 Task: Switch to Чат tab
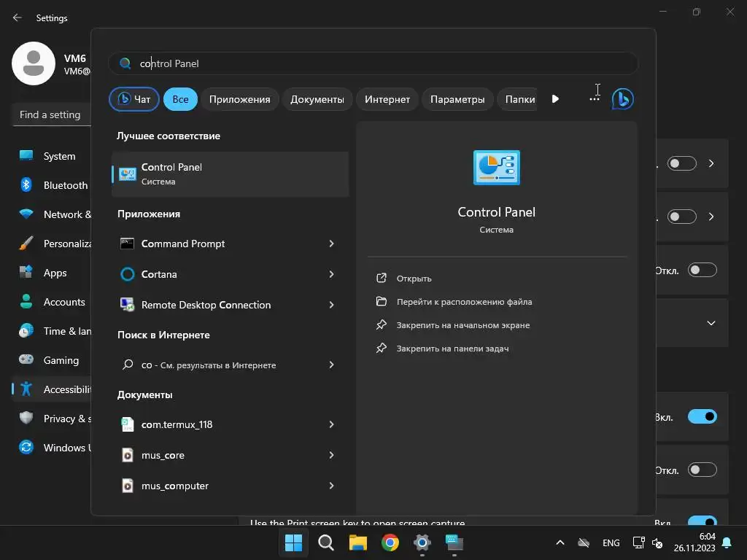[x=134, y=99]
